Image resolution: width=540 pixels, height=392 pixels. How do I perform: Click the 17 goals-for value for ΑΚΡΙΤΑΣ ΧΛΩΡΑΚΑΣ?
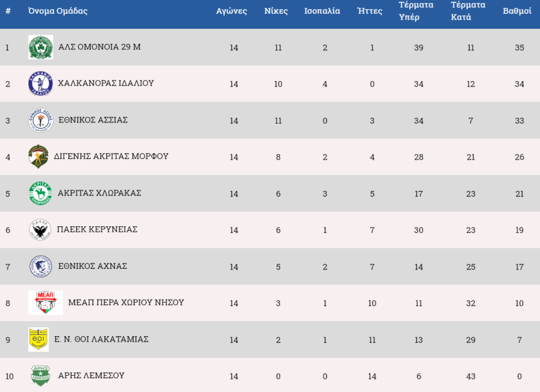pyautogui.click(x=418, y=193)
